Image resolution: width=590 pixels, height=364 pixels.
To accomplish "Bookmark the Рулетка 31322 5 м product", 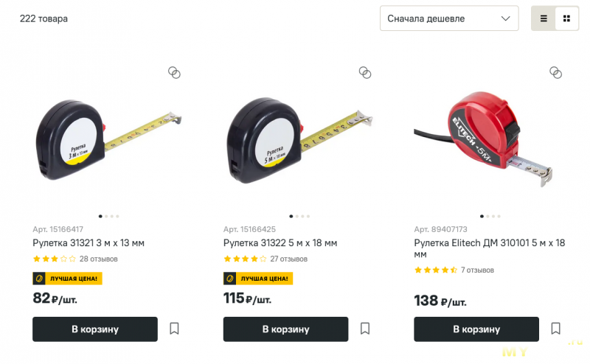I will click(365, 329).
